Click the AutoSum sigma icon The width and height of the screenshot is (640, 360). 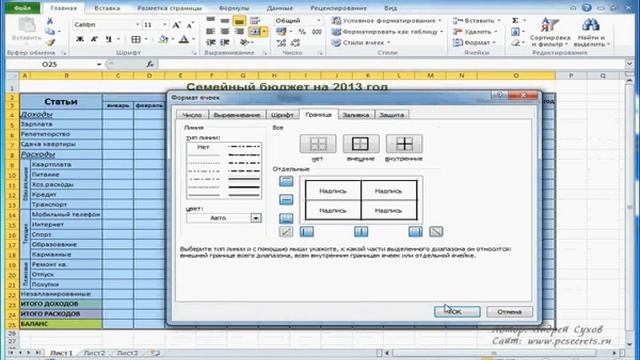tap(516, 20)
